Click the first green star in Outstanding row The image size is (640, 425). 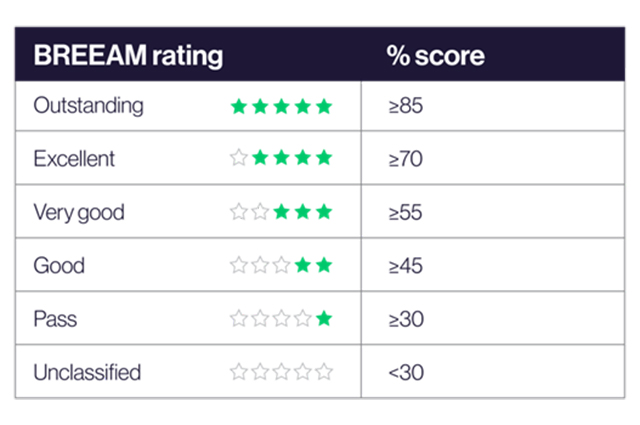point(239,107)
